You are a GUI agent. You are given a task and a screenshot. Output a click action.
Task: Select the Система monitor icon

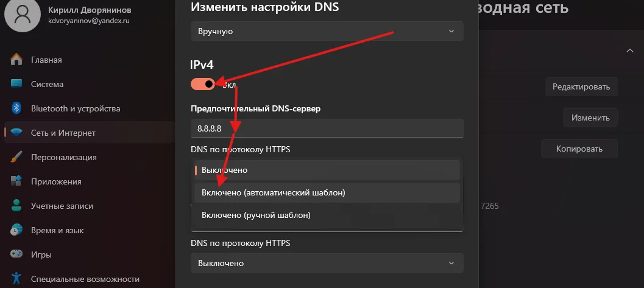coord(17,84)
